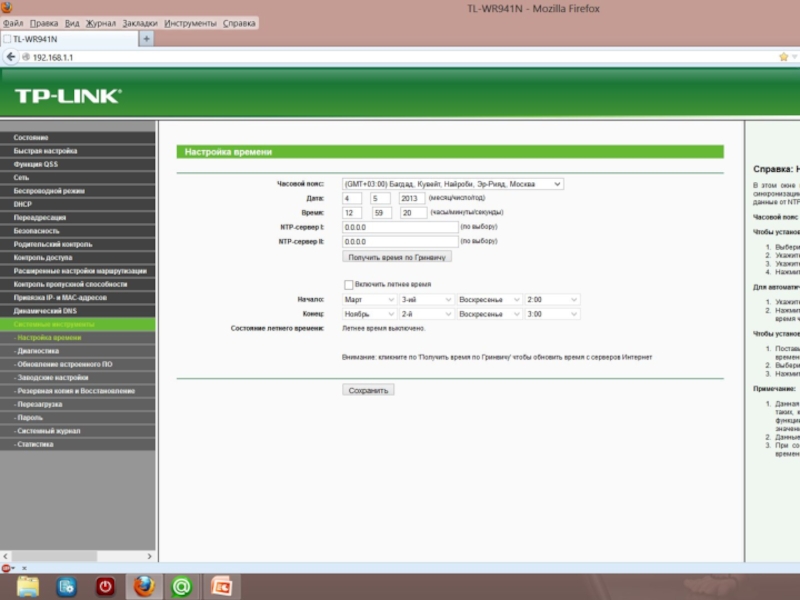The width and height of the screenshot is (800, 600).
Task: Open PowerPoint from the taskbar
Action: 221,586
